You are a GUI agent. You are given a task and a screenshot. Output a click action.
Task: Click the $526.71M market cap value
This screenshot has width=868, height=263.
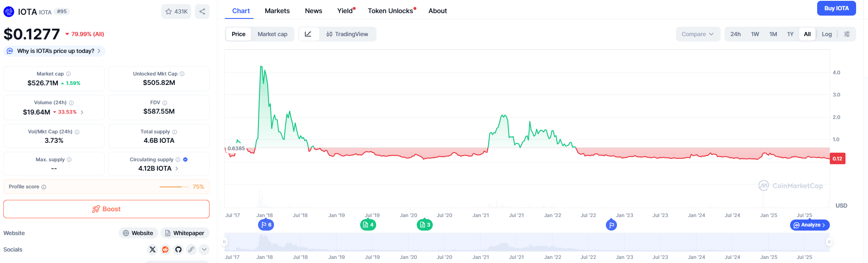coord(43,83)
